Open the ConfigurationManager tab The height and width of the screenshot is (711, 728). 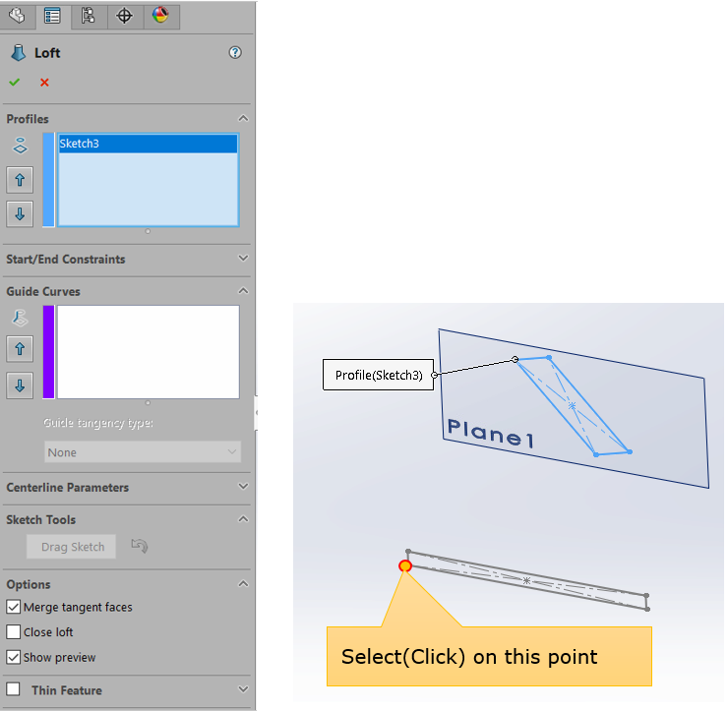coord(89,16)
